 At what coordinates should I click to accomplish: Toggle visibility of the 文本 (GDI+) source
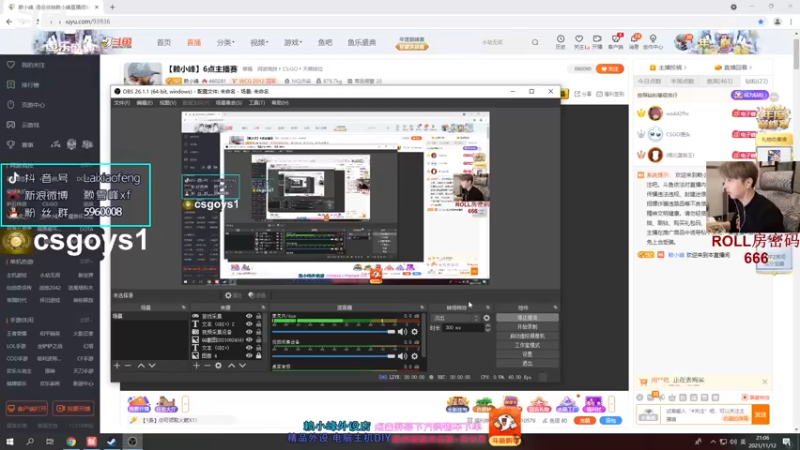tap(249, 347)
